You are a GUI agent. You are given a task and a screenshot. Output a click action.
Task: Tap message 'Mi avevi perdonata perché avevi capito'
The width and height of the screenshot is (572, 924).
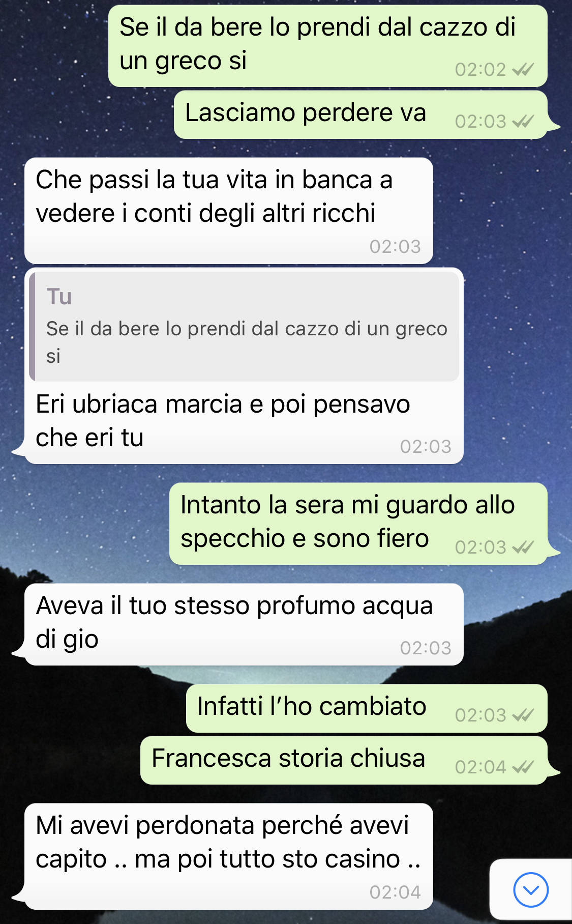(229, 856)
